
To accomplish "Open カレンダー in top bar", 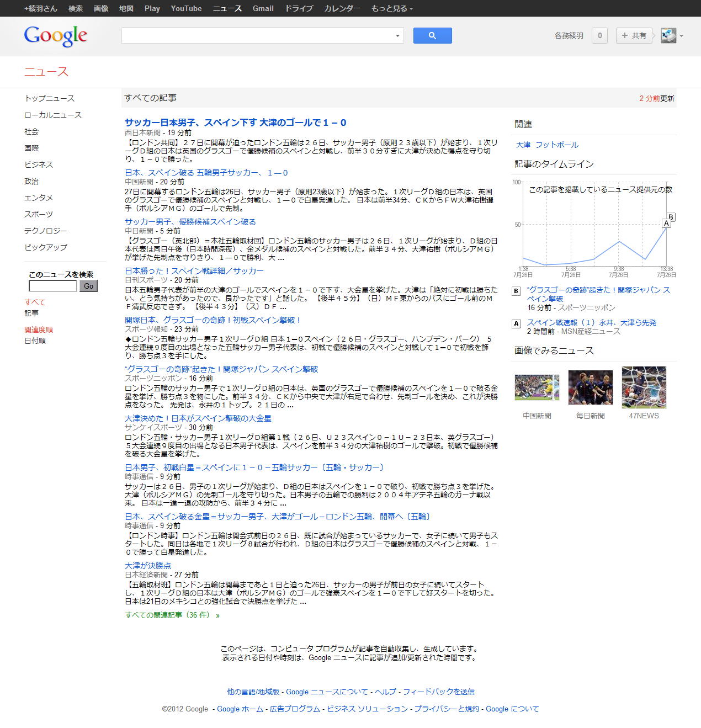I will coord(342,8).
